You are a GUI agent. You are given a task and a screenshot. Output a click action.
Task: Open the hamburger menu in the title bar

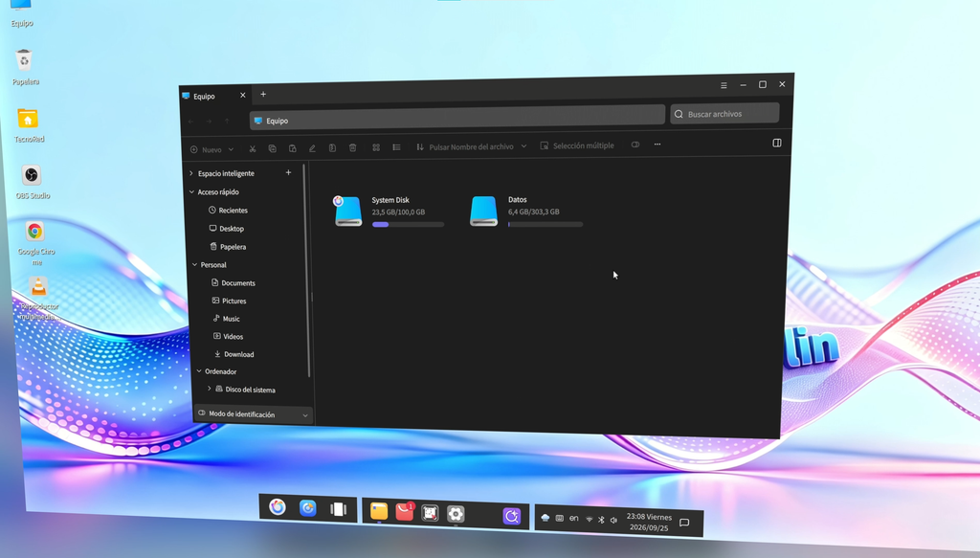724,85
